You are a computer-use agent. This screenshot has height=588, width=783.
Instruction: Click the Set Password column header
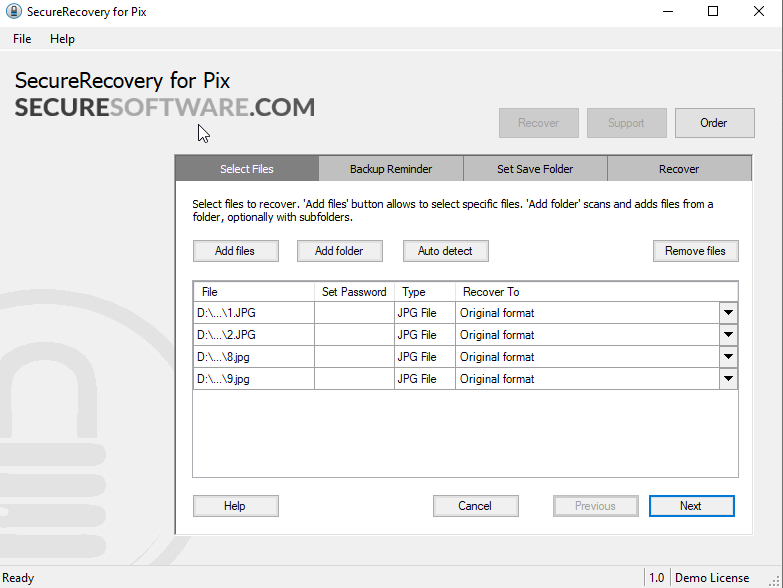[355, 292]
